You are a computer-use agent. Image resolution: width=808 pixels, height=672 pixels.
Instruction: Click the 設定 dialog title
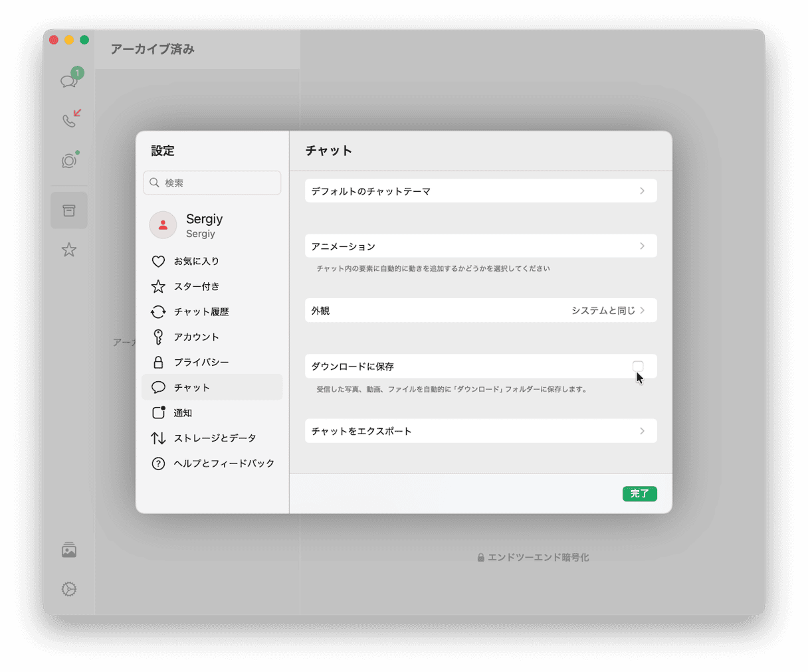click(162, 151)
